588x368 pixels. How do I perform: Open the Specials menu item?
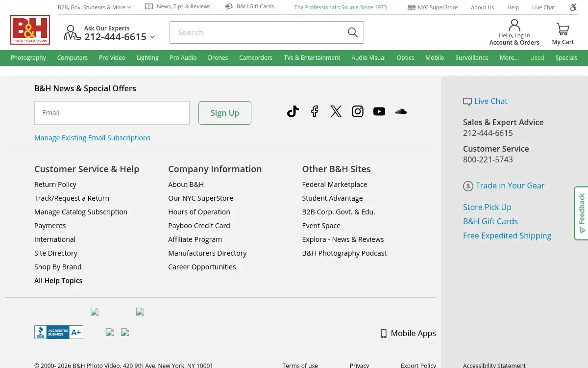(x=566, y=57)
